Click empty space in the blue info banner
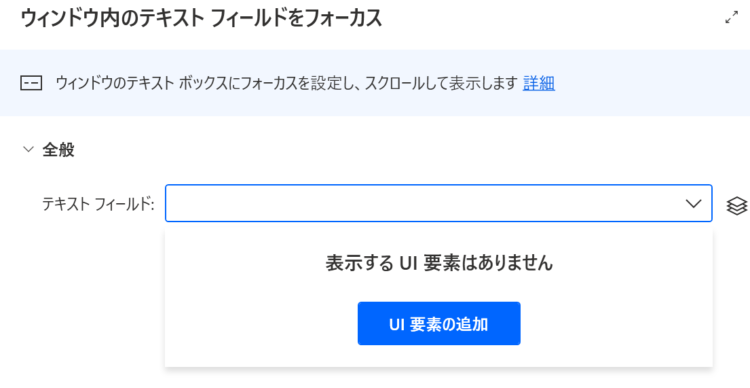 651,83
